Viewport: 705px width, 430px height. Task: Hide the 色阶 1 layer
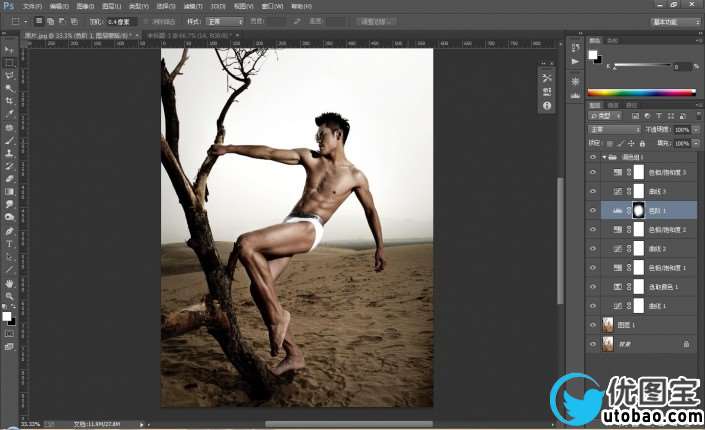593,211
